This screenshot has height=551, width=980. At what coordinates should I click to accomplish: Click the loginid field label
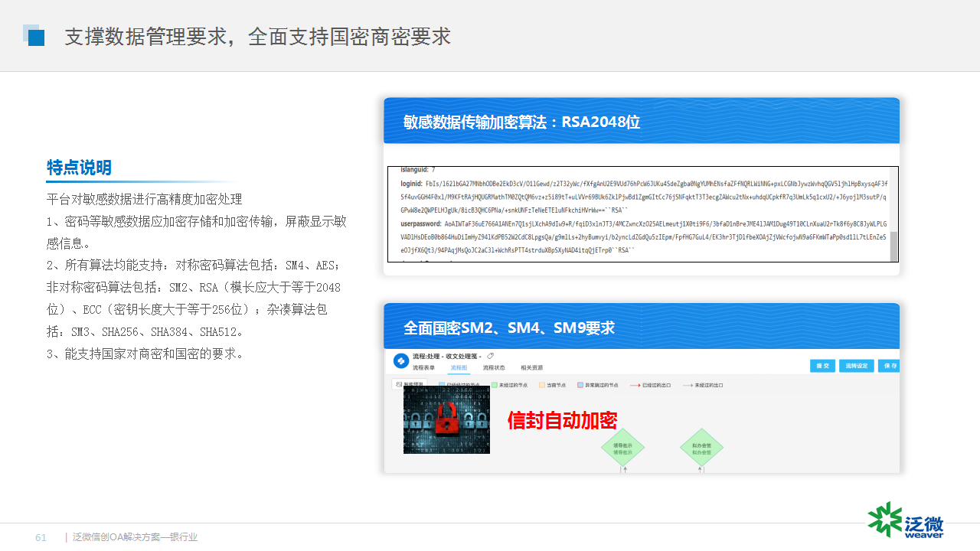(x=411, y=184)
